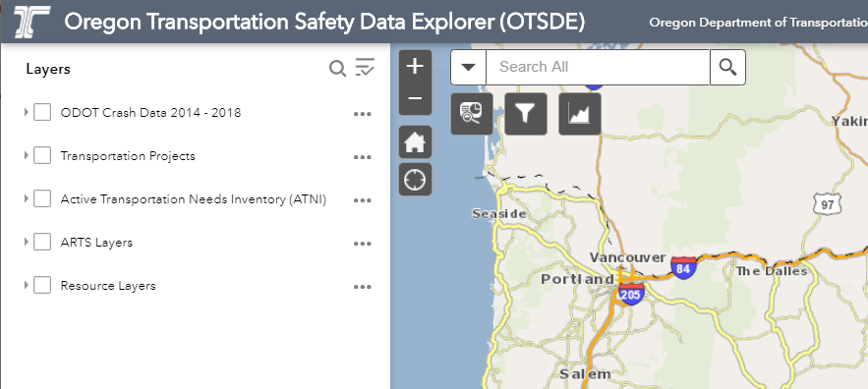The image size is (868, 389).
Task: Expand the Transportation Projects group
Action: pos(26,155)
